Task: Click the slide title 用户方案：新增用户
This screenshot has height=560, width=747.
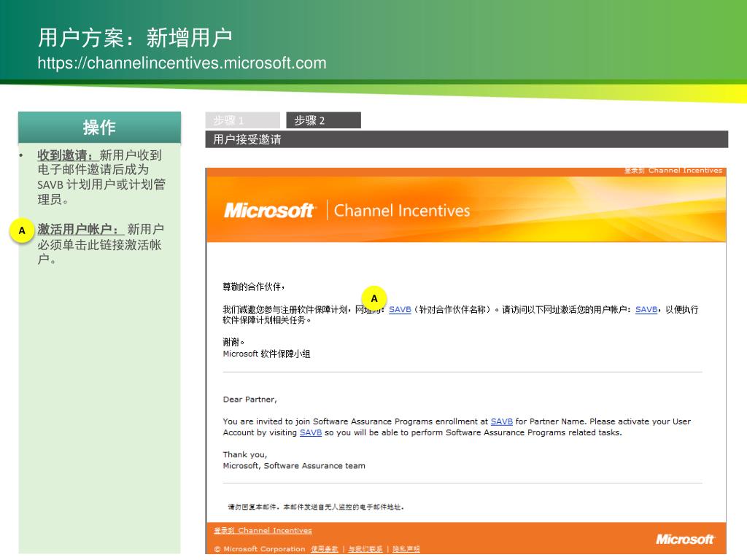Action: coord(135,38)
